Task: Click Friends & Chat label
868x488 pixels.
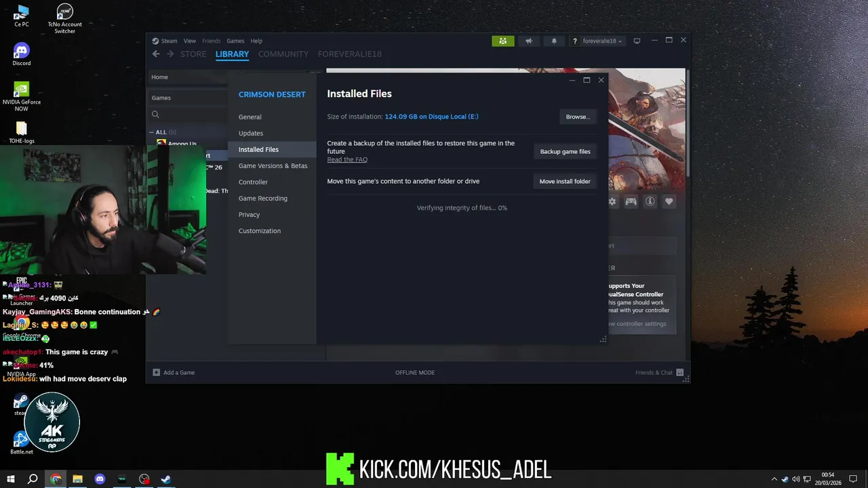Action: (654, 372)
